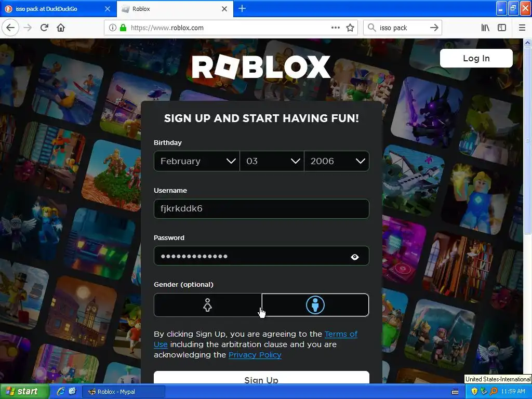The height and width of the screenshot is (399, 532).
Task: Click the green secure padlock icon
Action: pos(123,28)
